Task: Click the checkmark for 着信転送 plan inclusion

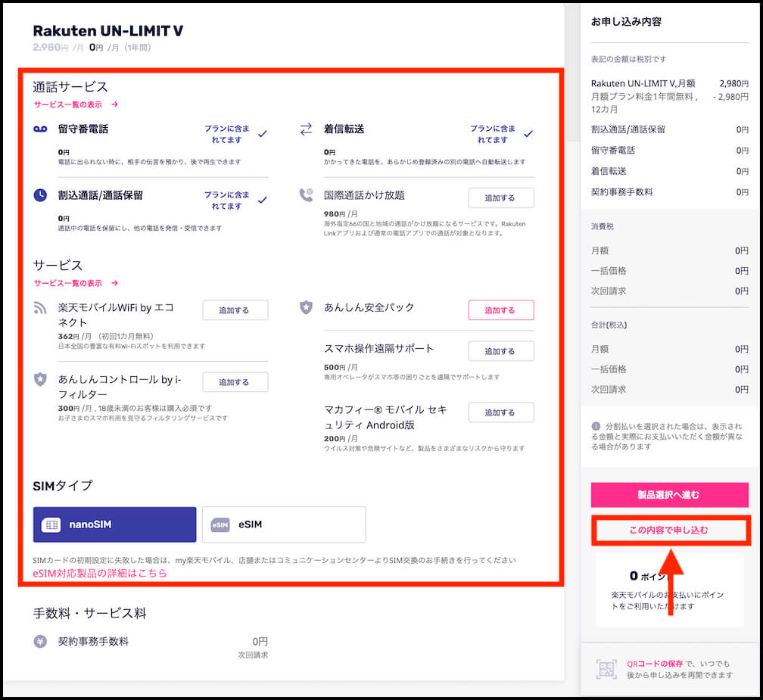Action: 528,134
